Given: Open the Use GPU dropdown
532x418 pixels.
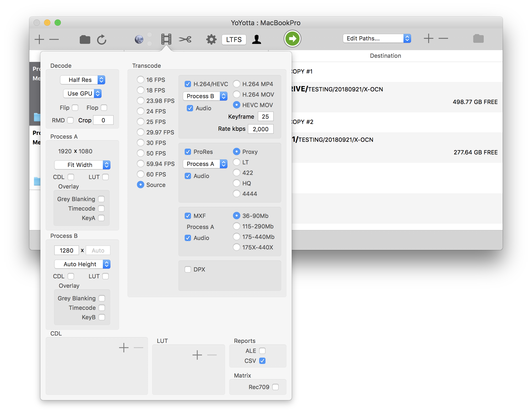Looking at the screenshot, I should coord(82,93).
